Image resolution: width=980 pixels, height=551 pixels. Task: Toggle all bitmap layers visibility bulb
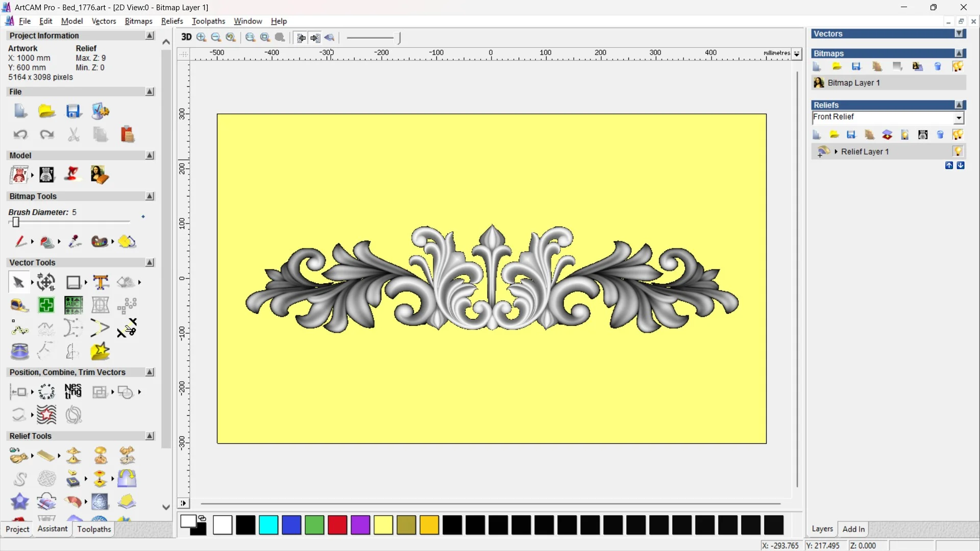point(958,66)
